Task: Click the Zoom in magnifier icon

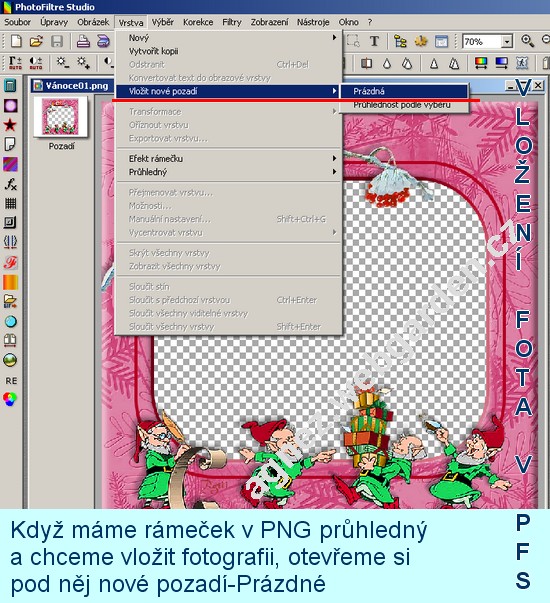Action: point(527,41)
